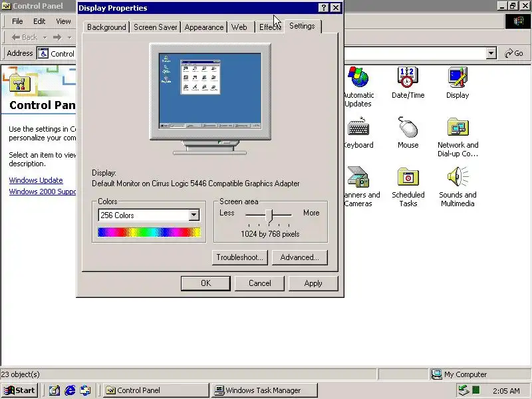Launch Internet Explorer from quick launch
The height and width of the screenshot is (399, 532).
point(70,390)
